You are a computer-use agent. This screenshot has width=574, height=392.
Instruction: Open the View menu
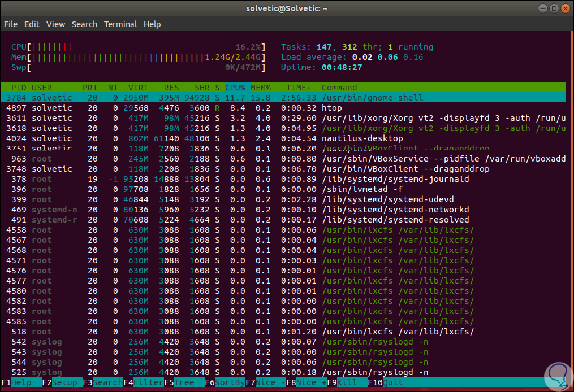pos(55,24)
